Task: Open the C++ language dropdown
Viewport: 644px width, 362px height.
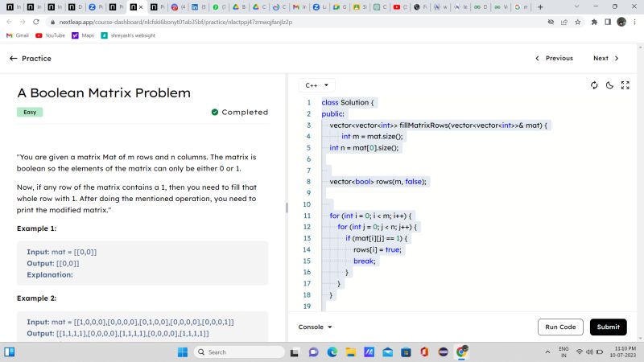Action: tap(316, 85)
